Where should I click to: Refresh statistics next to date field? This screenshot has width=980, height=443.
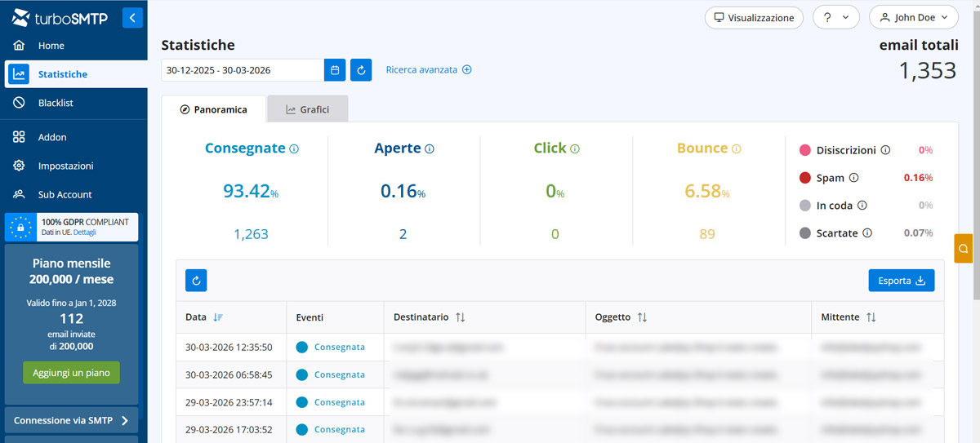(361, 70)
